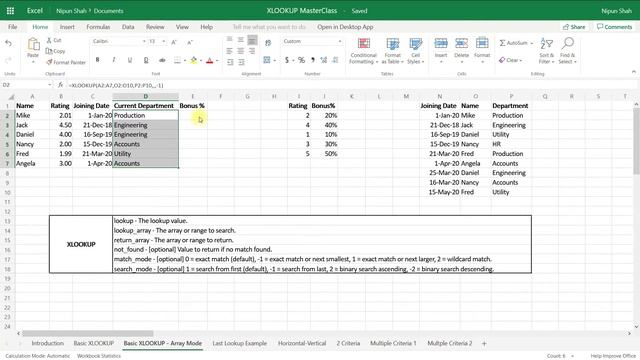Click the Paste clipboard icon
The height and width of the screenshot is (360, 640).
point(33,44)
